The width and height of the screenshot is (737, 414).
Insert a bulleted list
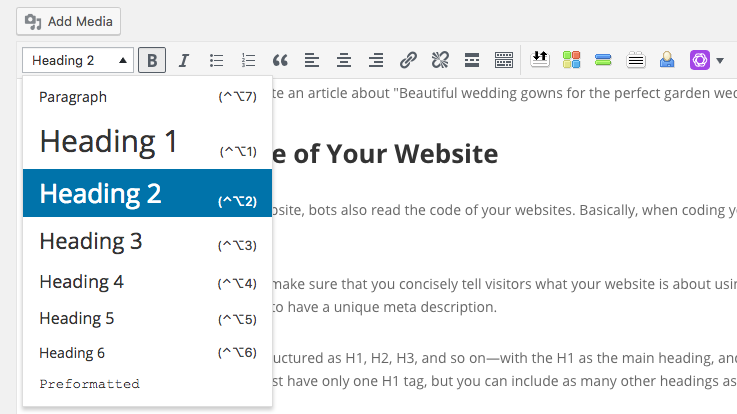click(216, 60)
